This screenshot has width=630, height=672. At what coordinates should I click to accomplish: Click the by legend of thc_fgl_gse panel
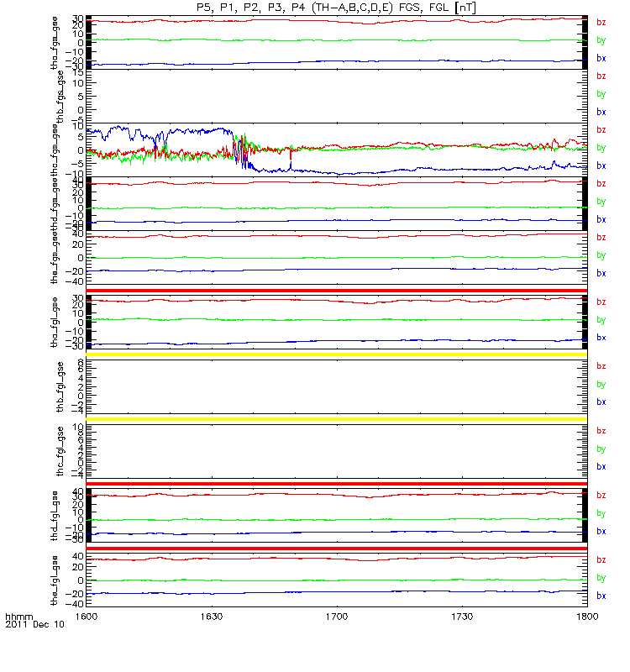[601, 449]
